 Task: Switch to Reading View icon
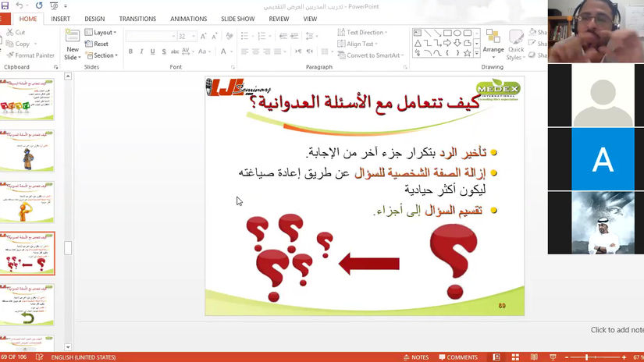pyautogui.click(x=534, y=357)
